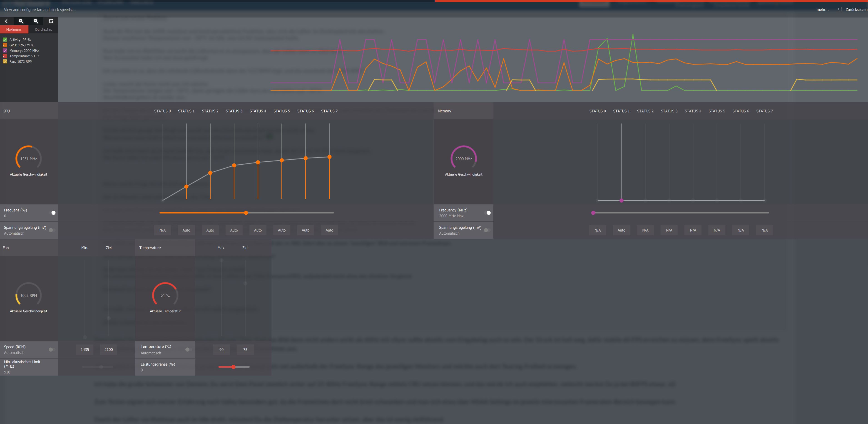This screenshot has height=424, width=868.
Task: Zoom out of the graph
Action: [36, 21]
